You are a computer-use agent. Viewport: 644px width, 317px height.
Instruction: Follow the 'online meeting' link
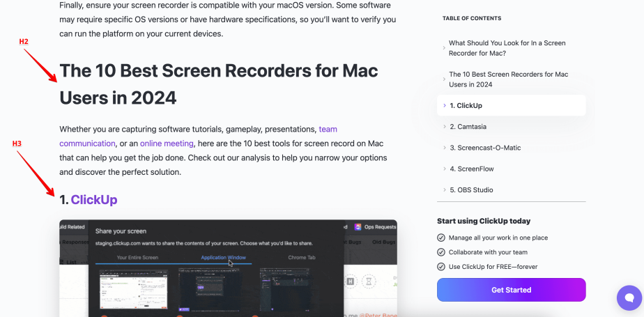tap(166, 144)
